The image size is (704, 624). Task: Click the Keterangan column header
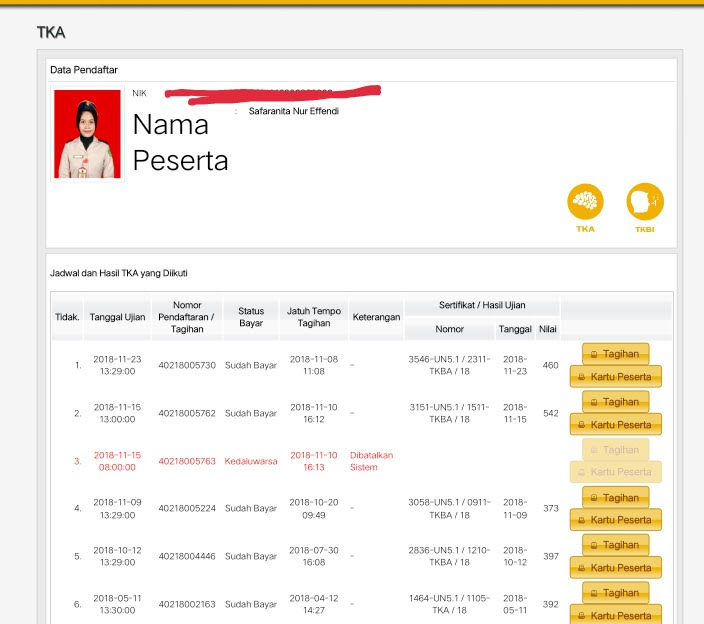pyautogui.click(x=376, y=317)
